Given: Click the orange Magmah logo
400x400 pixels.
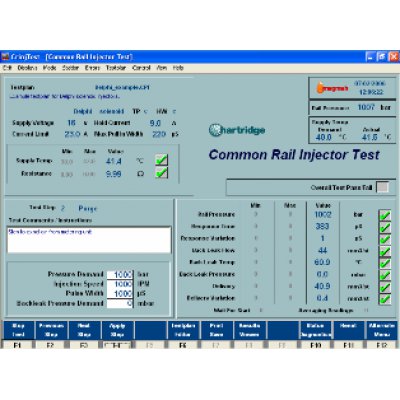Looking at the screenshot, I should [332, 88].
